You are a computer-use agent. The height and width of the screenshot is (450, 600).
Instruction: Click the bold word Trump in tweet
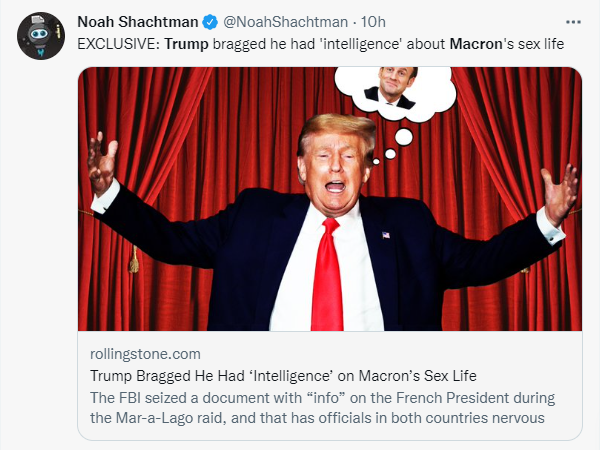[x=190, y=45]
